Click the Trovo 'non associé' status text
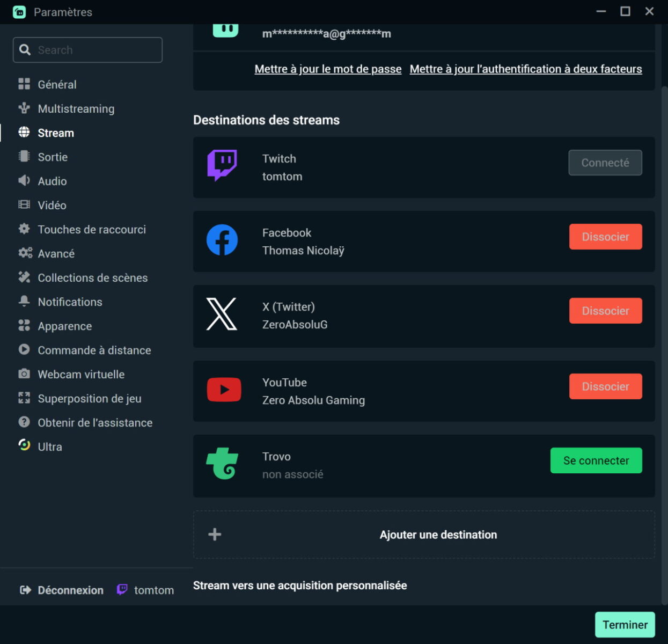Viewport: 668px width, 644px height. click(292, 474)
